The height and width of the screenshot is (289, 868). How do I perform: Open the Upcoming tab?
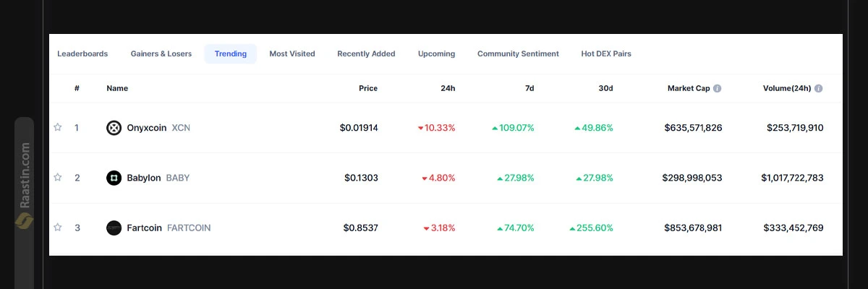coord(437,53)
